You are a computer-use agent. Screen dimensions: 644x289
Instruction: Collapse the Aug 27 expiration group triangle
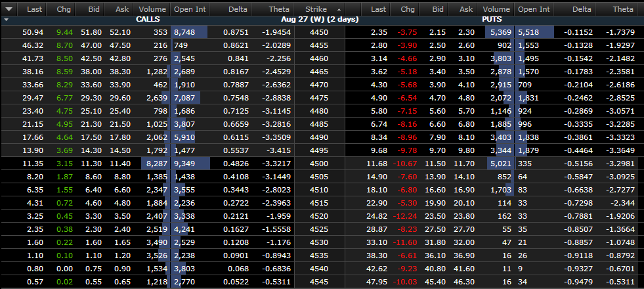point(6,20)
